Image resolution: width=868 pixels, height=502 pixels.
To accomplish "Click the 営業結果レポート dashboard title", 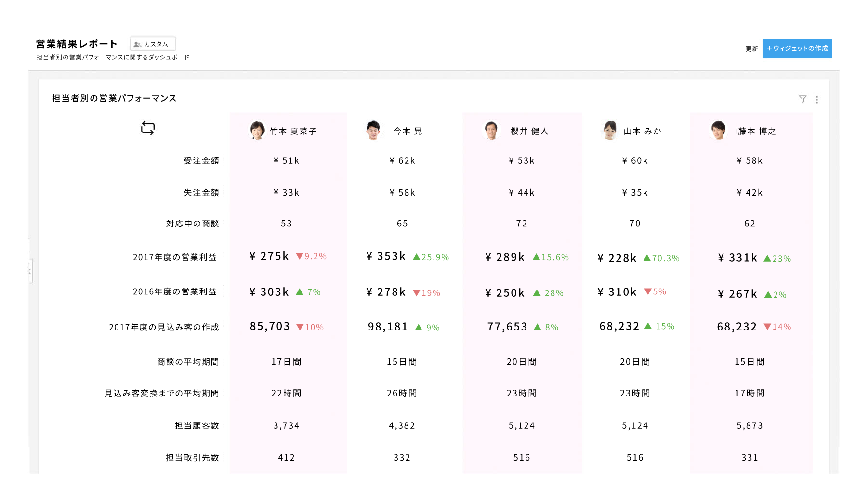I will pos(77,44).
